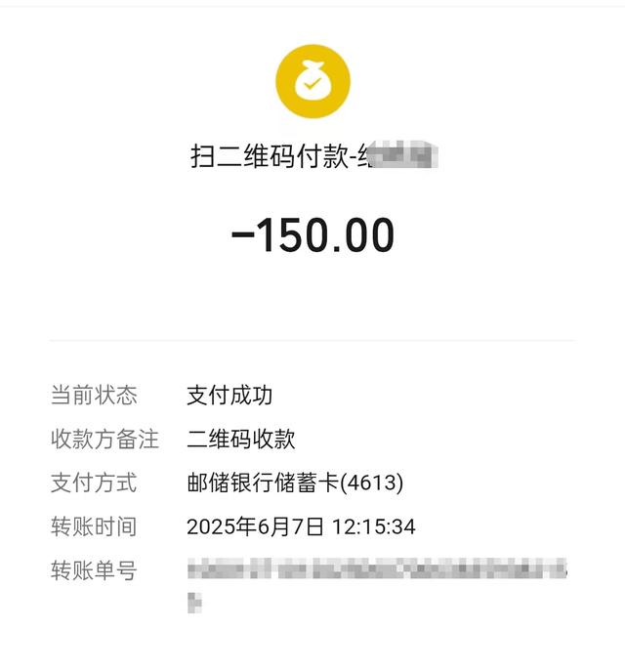Click the -150.00 payment amount

(x=312, y=236)
